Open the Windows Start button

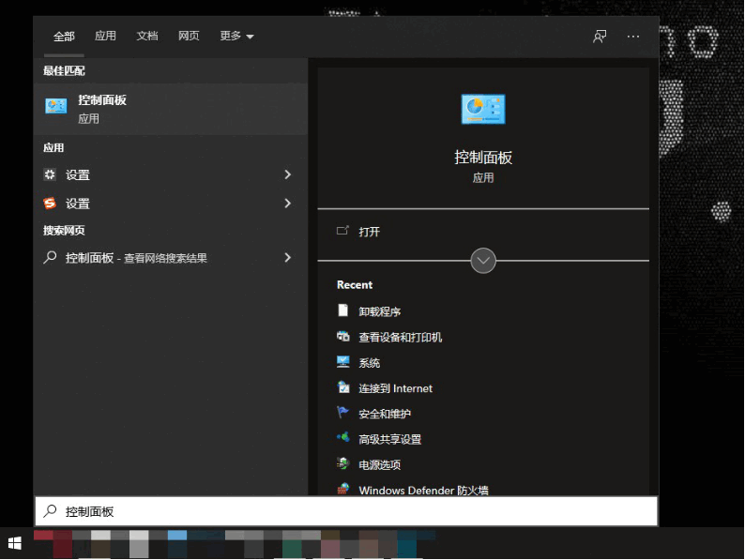pyautogui.click(x=15, y=543)
